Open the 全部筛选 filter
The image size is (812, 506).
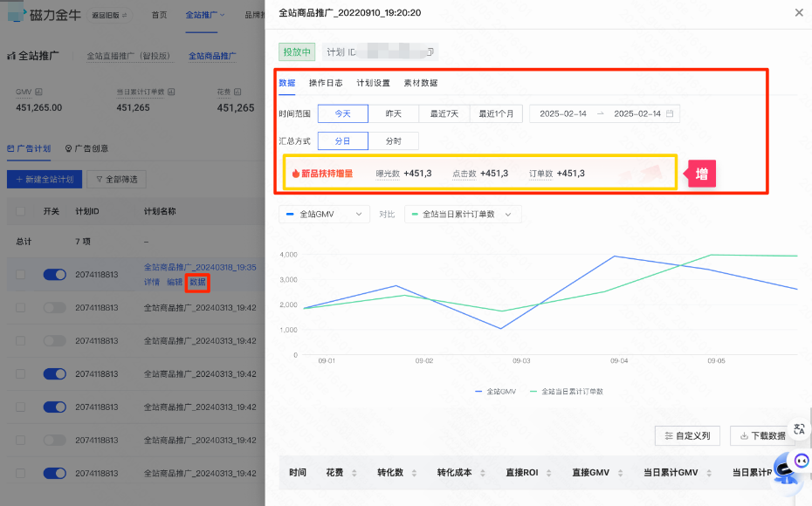(116, 179)
